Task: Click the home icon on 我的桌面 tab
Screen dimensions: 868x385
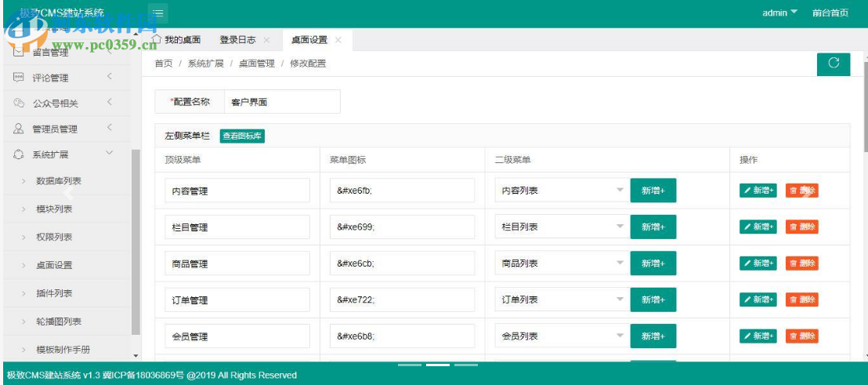Action: click(157, 39)
